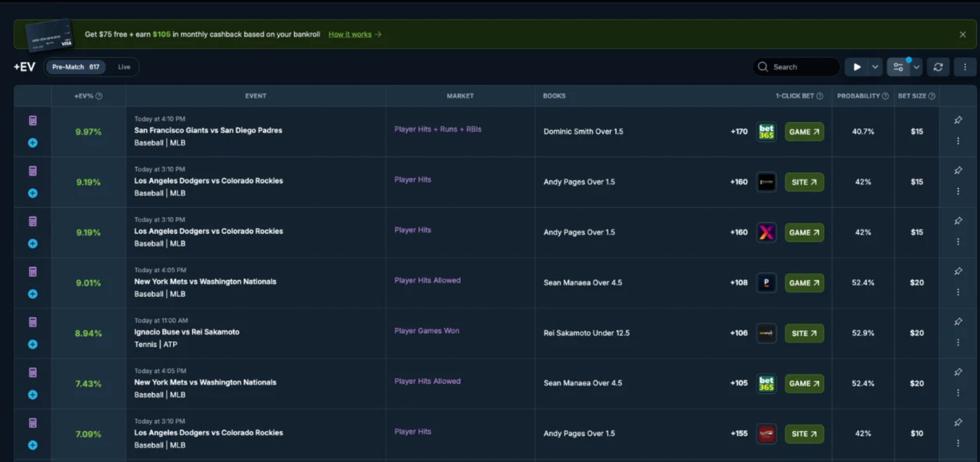The width and height of the screenshot is (980, 462).
Task: Show the +EV% column help tooltip
Action: (99, 96)
